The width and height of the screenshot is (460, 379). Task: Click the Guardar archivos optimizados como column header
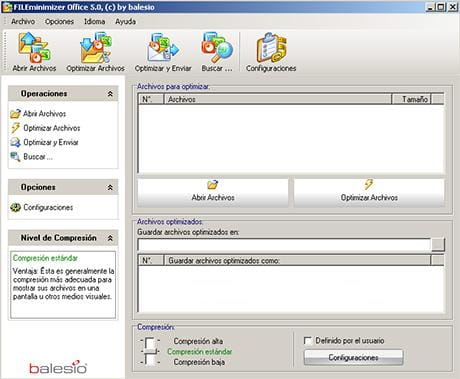click(297, 261)
